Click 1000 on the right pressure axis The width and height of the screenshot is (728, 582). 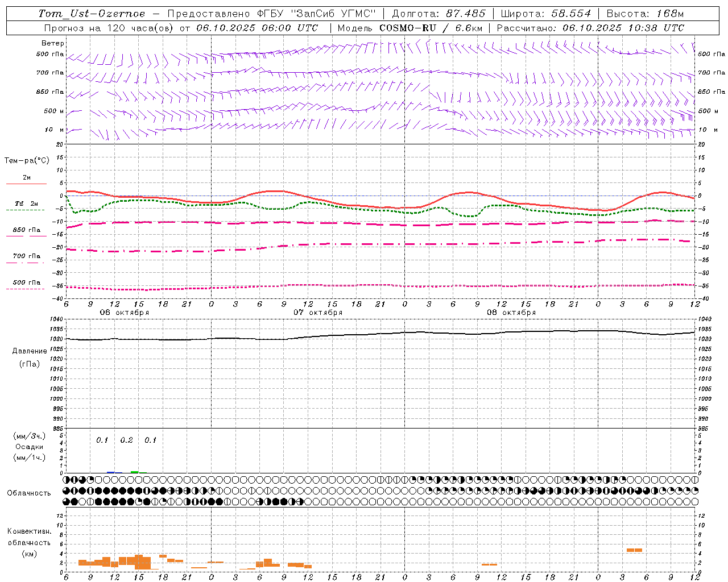[705, 399]
